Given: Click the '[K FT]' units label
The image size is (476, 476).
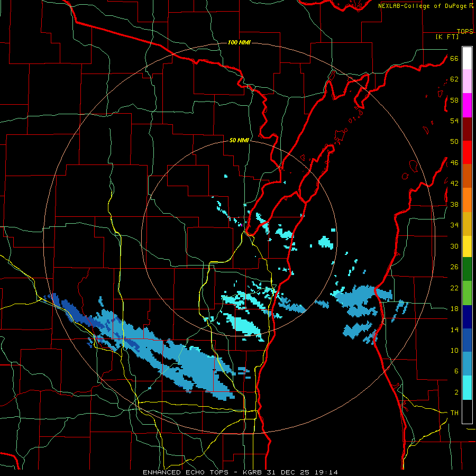Looking at the screenshot, I should 447,36.
